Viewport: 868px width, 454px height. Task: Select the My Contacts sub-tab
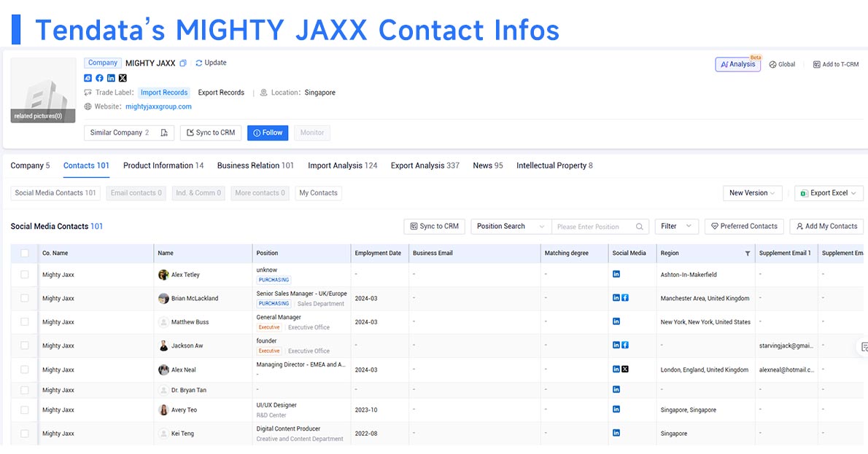tap(318, 193)
